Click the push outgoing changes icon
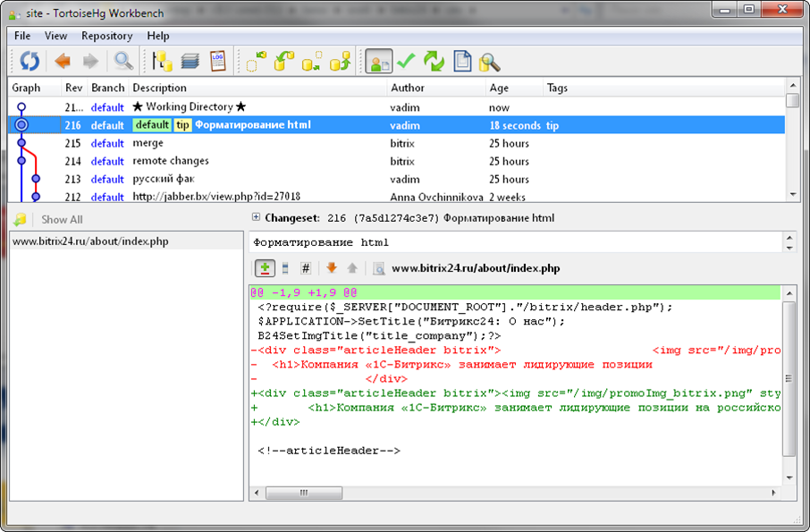The height and width of the screenshot is (532, 810). click(341, 61)
